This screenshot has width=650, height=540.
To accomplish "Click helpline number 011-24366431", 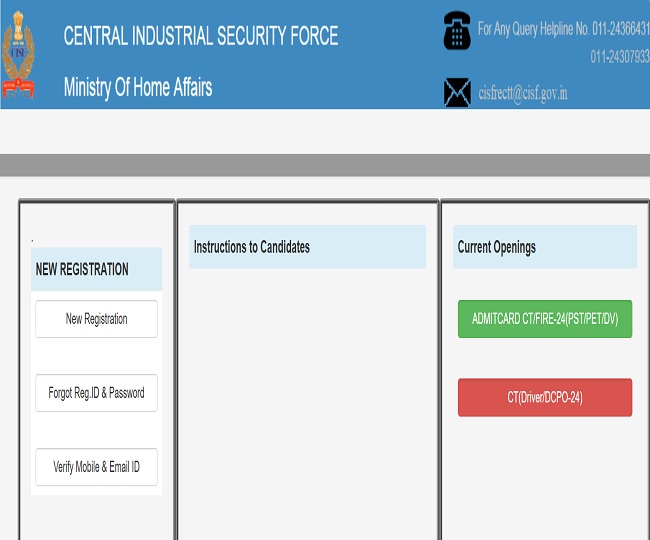I will pyautogui.click(x=619, y=29).
